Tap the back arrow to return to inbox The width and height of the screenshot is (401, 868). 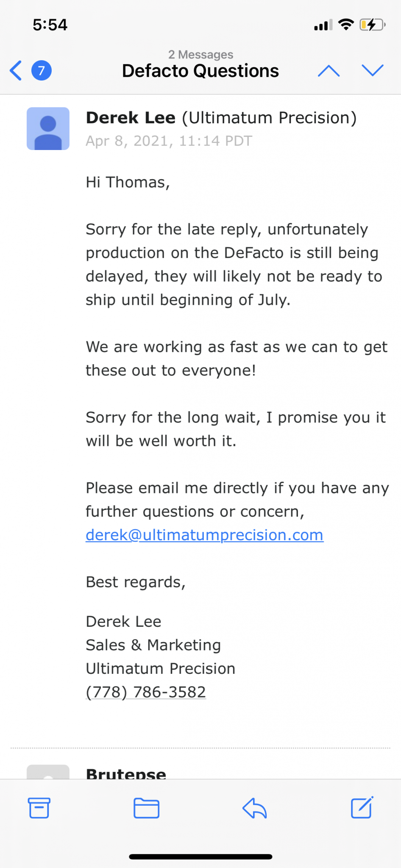point(16,70)
